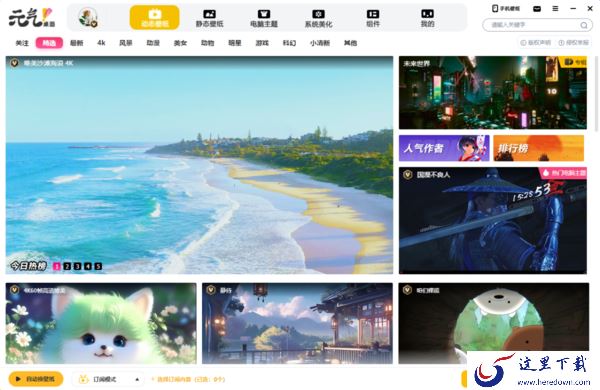600x390 pixels.
Task: Open the hamburger main menu
Action: [555, 8]
